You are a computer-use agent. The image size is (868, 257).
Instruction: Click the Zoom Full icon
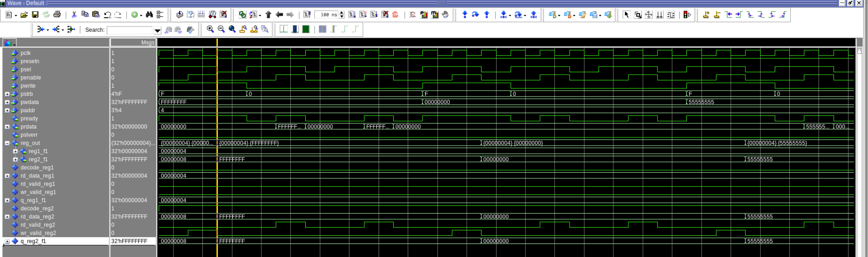[232, 29]
